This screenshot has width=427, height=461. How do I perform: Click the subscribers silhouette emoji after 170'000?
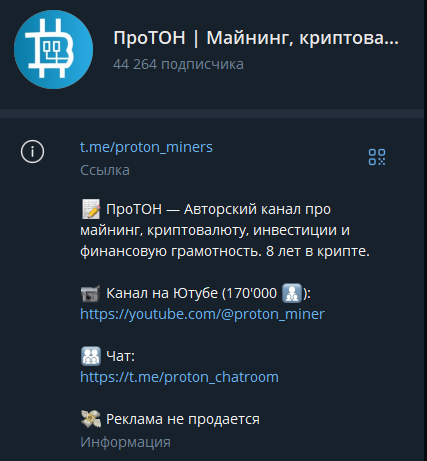(292, 293)
